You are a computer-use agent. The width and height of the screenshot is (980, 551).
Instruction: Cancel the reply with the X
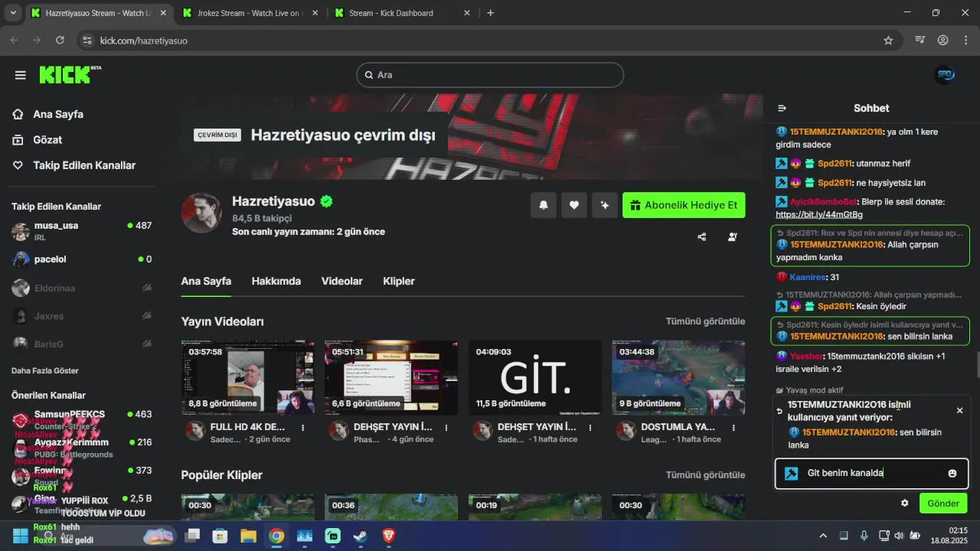[x=959, y=411]
